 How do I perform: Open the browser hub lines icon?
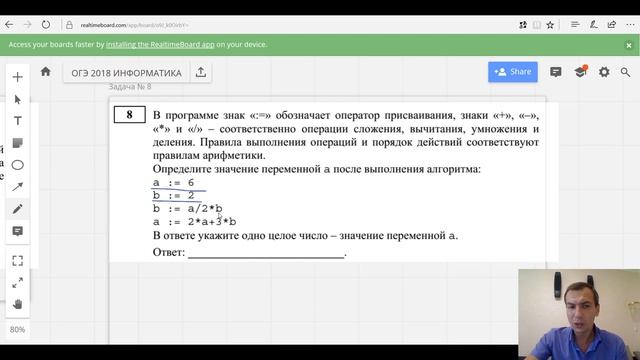575,25
